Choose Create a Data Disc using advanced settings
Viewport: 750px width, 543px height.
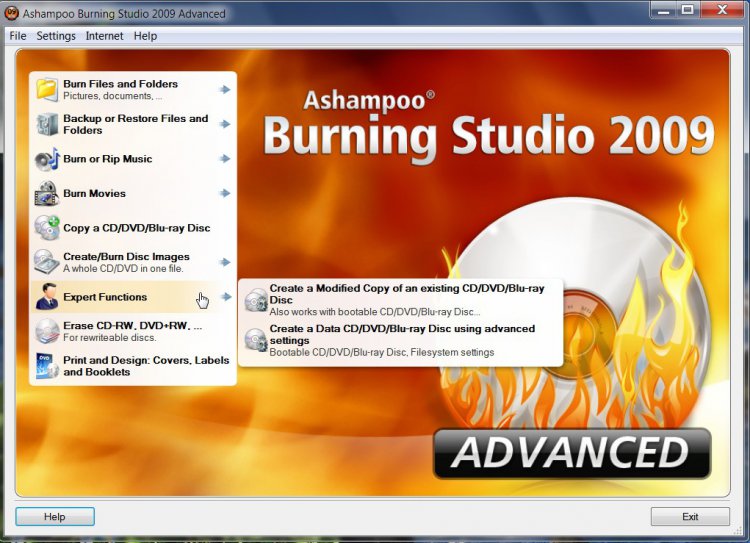401,340
